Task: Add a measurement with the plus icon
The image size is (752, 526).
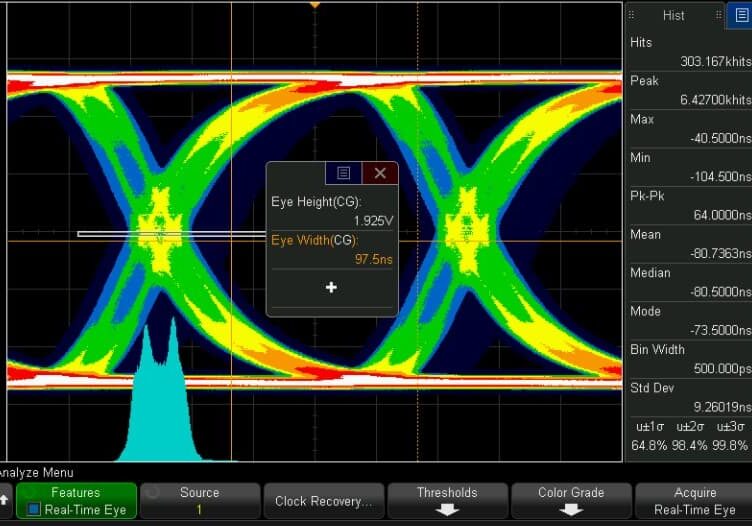Action: (x=331, y=287)
